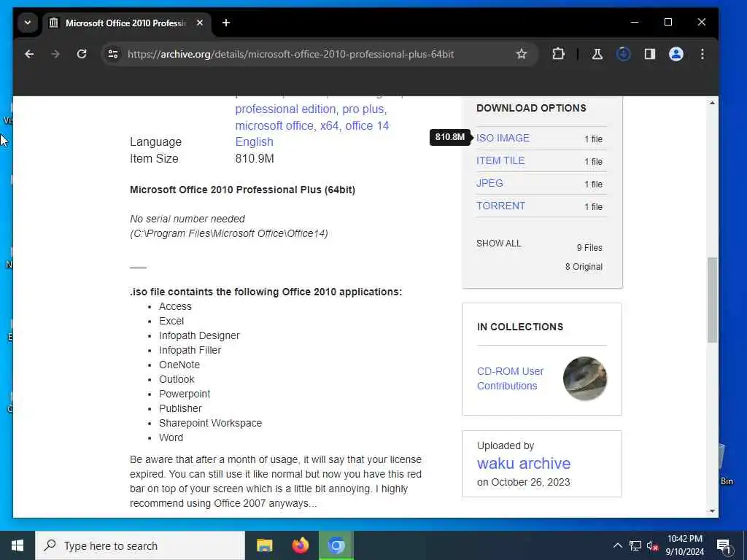
Task: Open the professional edition topic link
Action: pos(285,109)
